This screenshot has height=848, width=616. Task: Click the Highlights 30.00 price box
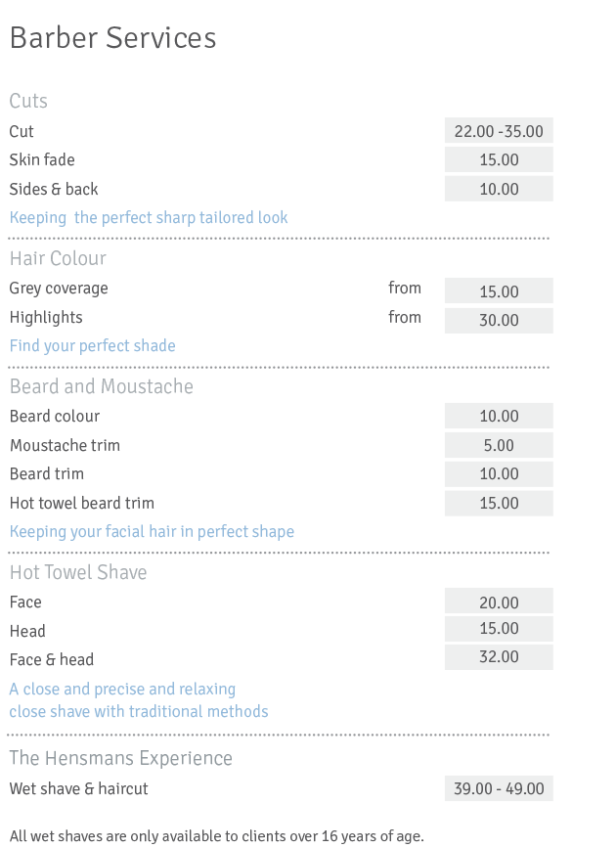(499, 320)
